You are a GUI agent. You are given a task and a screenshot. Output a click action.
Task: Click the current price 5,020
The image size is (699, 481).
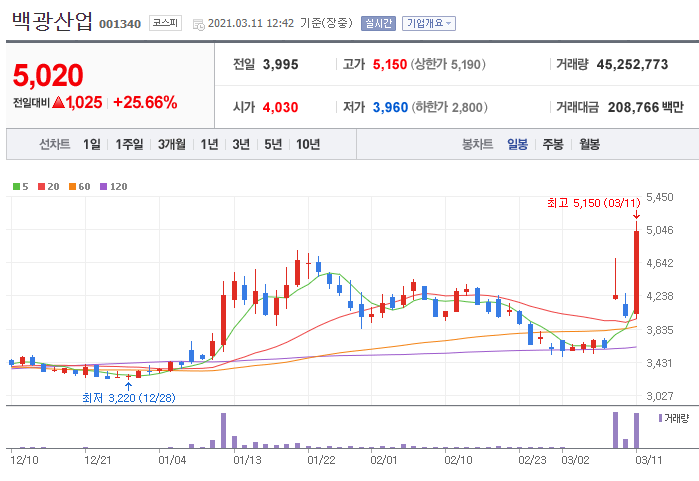(x=48, y=75)
